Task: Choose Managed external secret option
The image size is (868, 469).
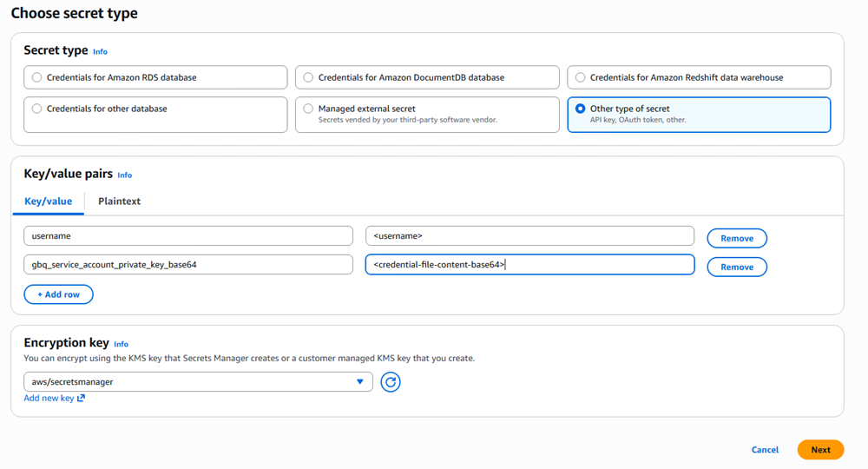Action: (308, 109)
